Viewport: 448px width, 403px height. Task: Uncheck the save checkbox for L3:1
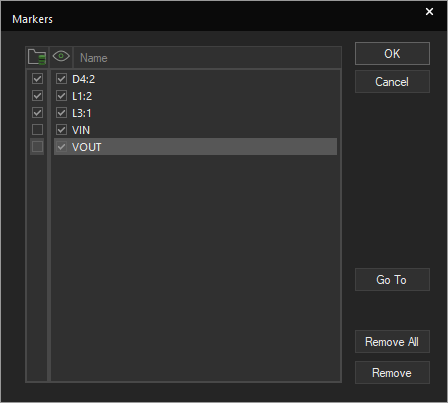(37, 113)
